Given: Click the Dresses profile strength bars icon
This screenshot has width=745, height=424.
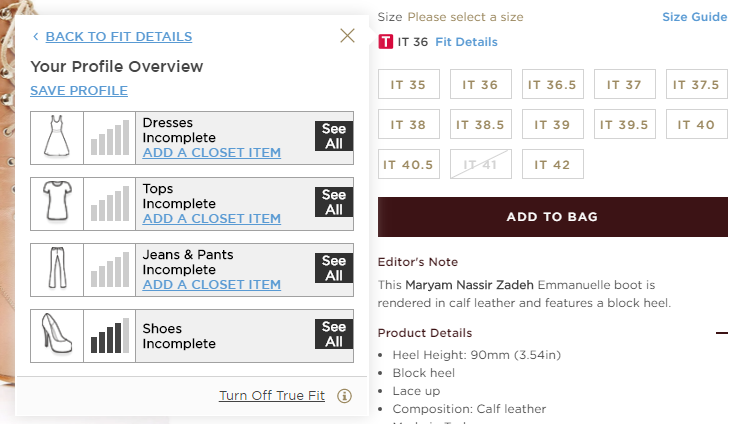Looking at the screenshot, I should [110, 137].
